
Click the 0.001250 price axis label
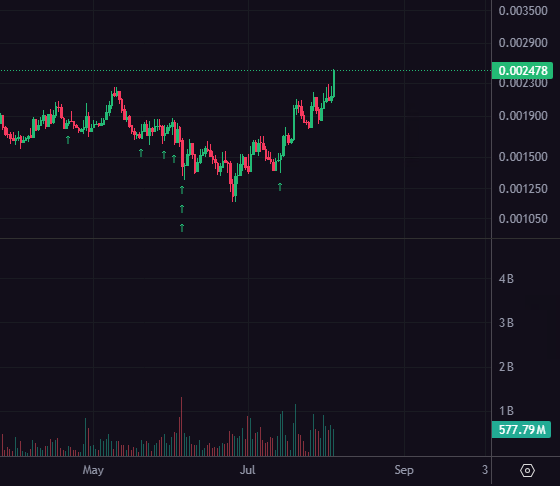[x=523, y=189]
